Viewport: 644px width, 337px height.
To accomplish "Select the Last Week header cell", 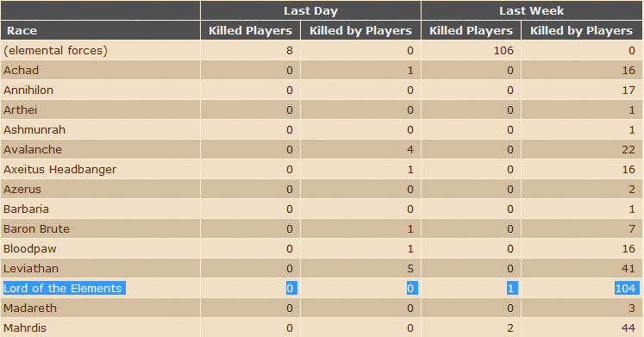I will pyautogui.click(x=531, y=10).
